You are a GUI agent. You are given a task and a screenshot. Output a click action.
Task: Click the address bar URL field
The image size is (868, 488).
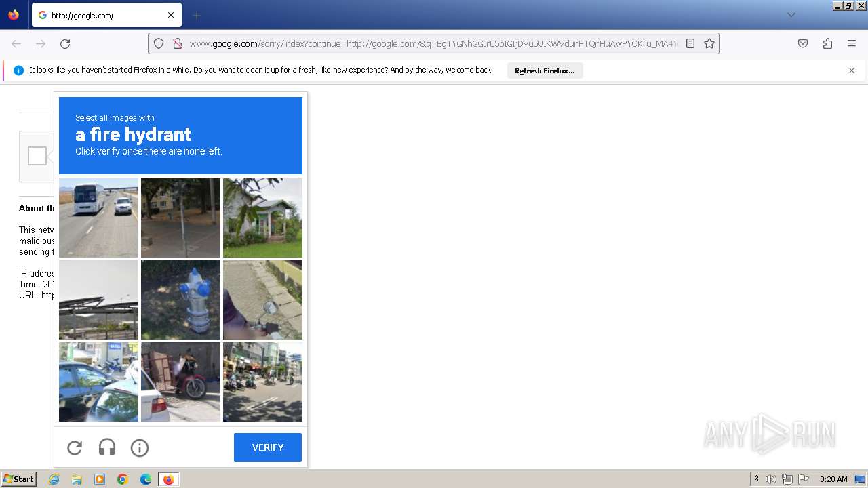tap(434, 43)
